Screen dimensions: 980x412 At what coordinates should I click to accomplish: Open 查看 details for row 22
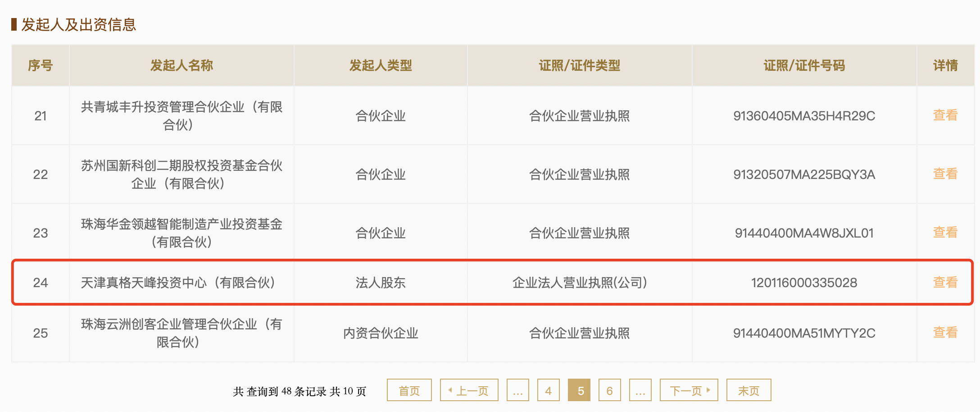pos(945,174)
